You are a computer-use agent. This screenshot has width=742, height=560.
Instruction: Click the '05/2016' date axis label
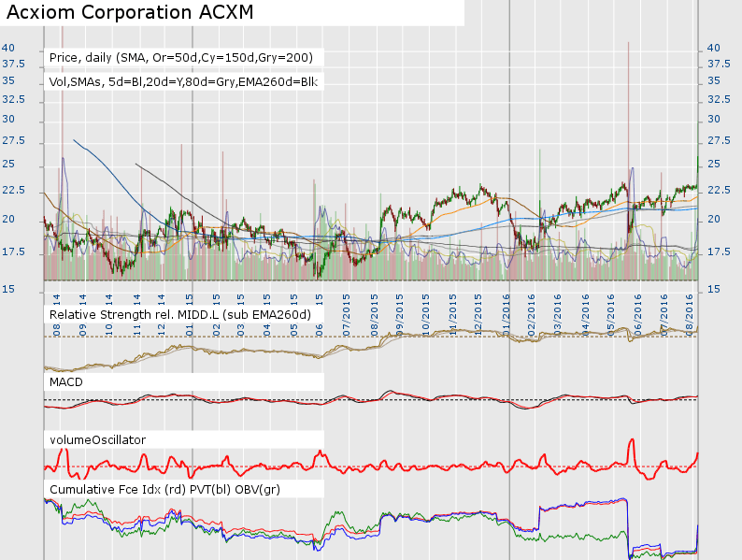610,315
